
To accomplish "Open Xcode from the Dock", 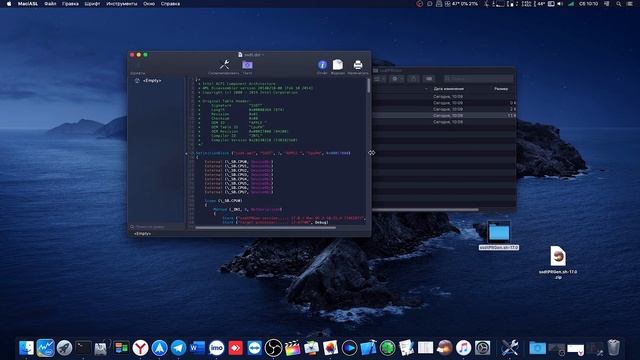I will pyautogui.click(x=368, y=348).
